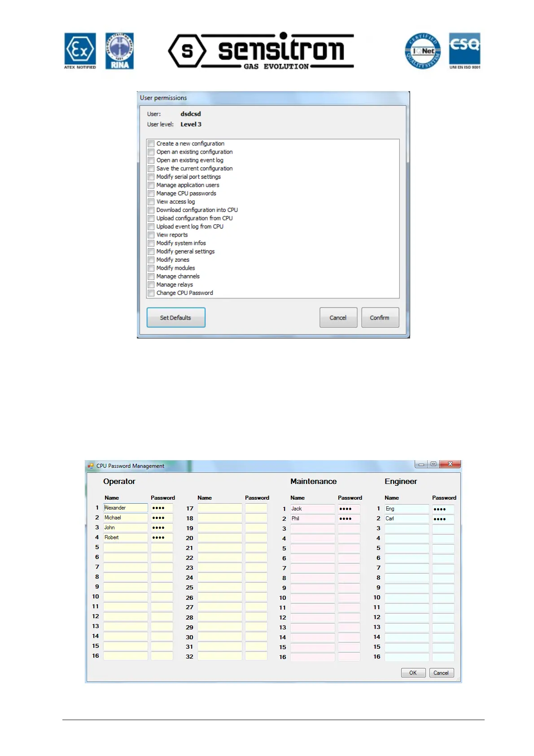Viewport: 534px width, 756px height.
Task: Tick 'Modify zones' checkbox
Action: [x=151, y=260]
